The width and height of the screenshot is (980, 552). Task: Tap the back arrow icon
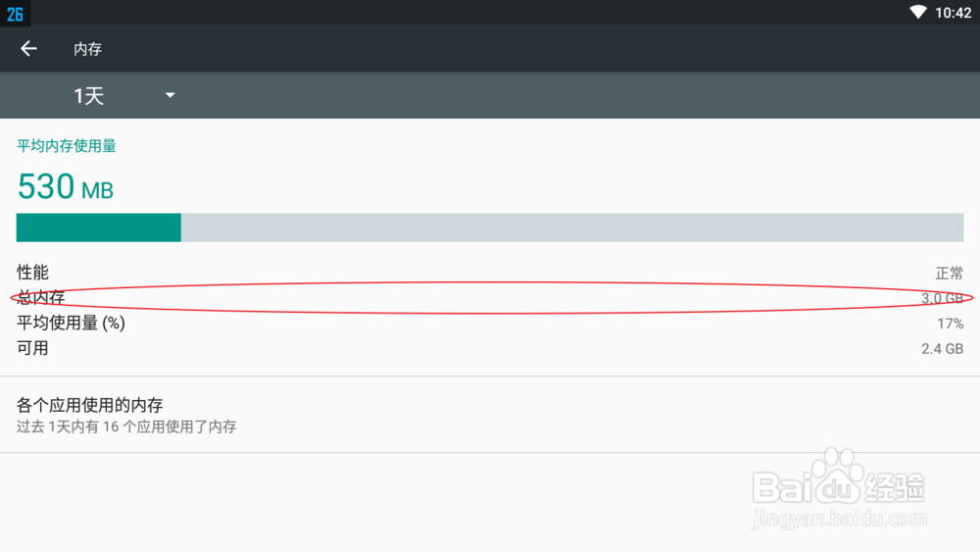(x=28, y=49)
